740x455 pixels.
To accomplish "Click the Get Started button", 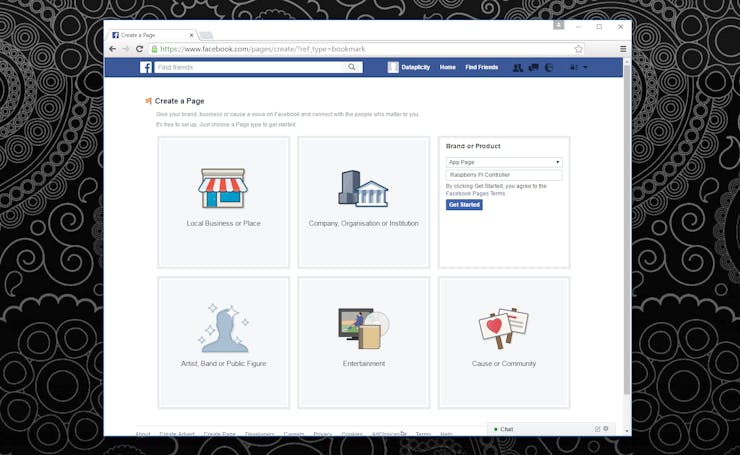I will click(x=464, y=204).
